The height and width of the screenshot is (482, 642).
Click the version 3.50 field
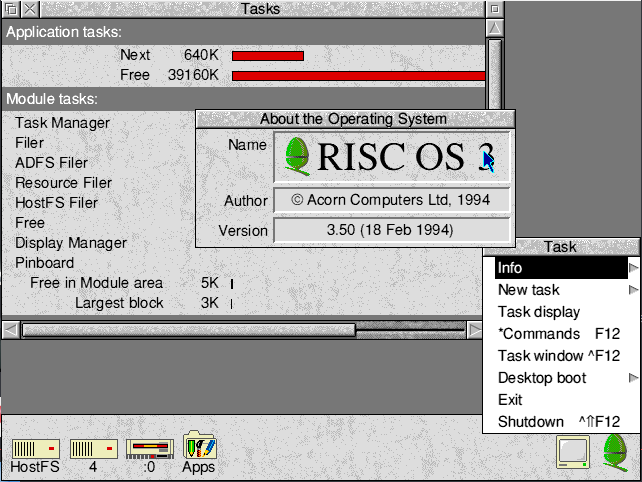click(x=392, y=230)
